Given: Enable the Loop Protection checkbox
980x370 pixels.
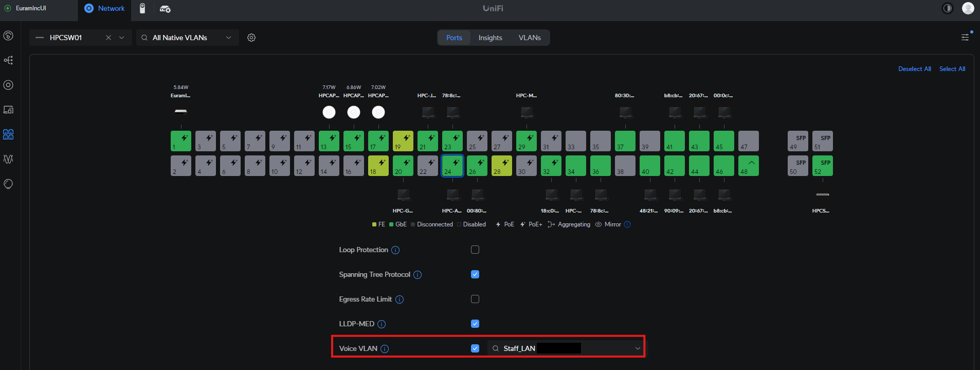Looking at the screenshot, I should [475, 250].
